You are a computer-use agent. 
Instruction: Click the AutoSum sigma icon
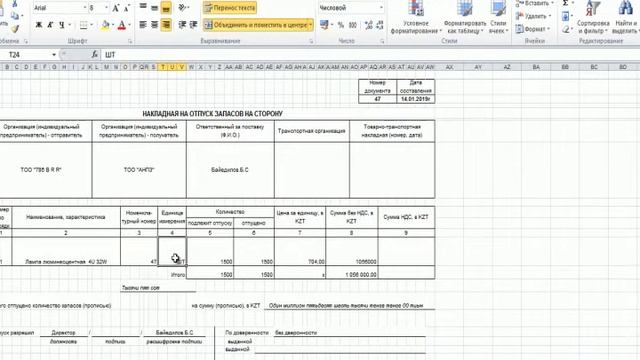click(x=565, y=4)
